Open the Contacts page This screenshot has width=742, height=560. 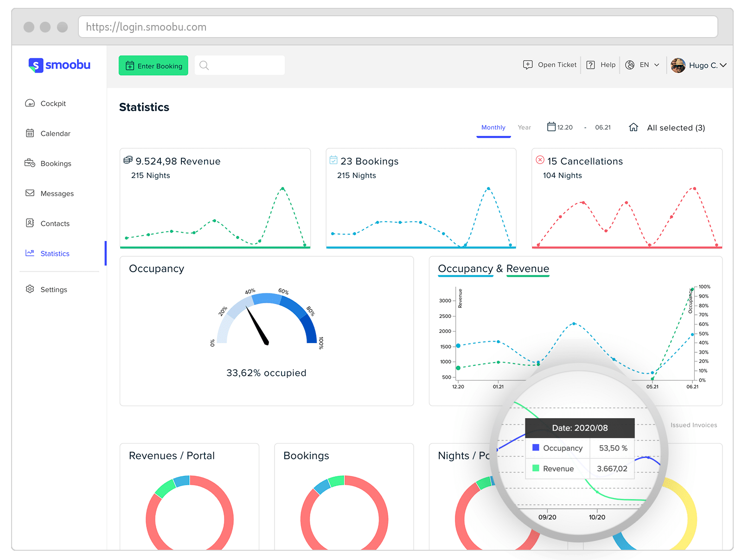(x=55, y=223)
